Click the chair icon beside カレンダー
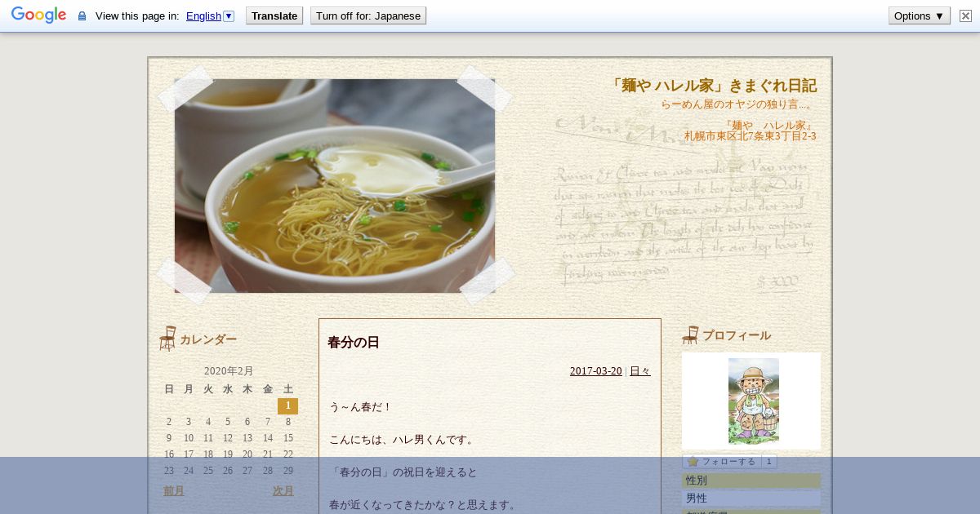The height and width of the screenshot is (514, 980). pyautogui.click(x=167, y=339)
